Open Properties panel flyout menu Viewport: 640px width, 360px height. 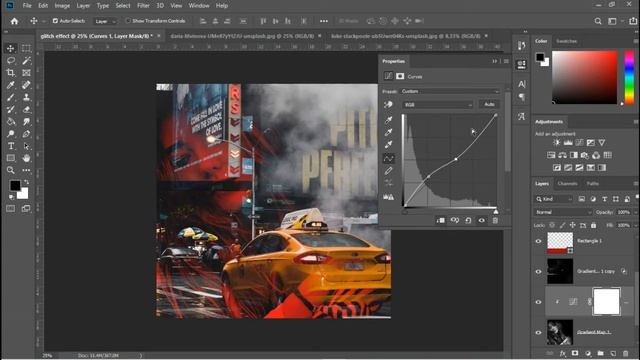click(506, 61)
